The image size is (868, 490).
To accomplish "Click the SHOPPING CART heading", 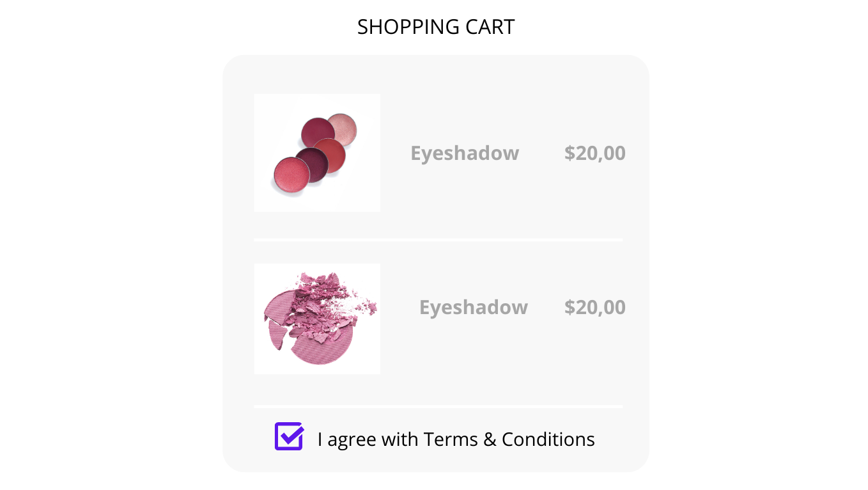I will [x=436, y=27].
